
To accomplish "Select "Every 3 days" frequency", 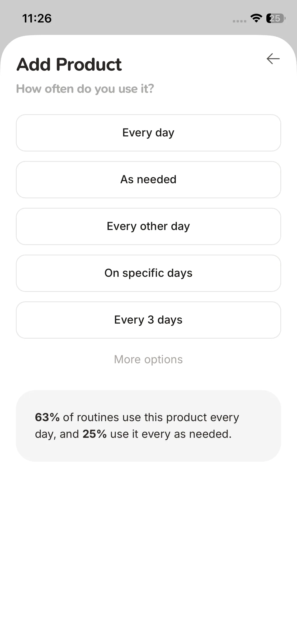I will pos(148,320).
